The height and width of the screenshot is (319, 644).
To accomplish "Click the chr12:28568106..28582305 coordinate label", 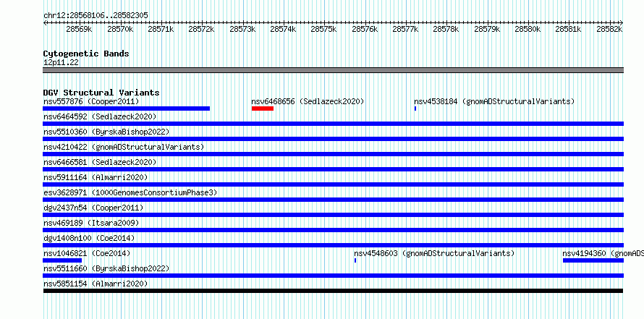I will pos(96,15).
